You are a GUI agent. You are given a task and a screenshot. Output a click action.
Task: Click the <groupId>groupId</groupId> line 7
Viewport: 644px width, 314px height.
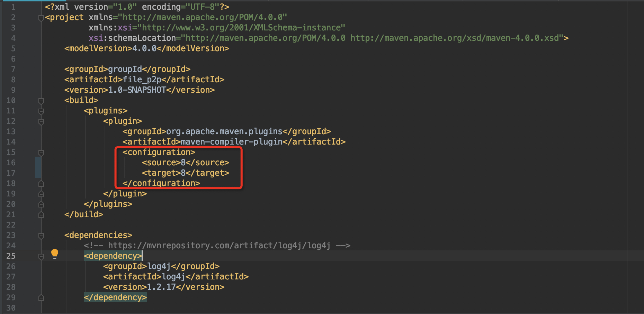(x=127, y=69)
